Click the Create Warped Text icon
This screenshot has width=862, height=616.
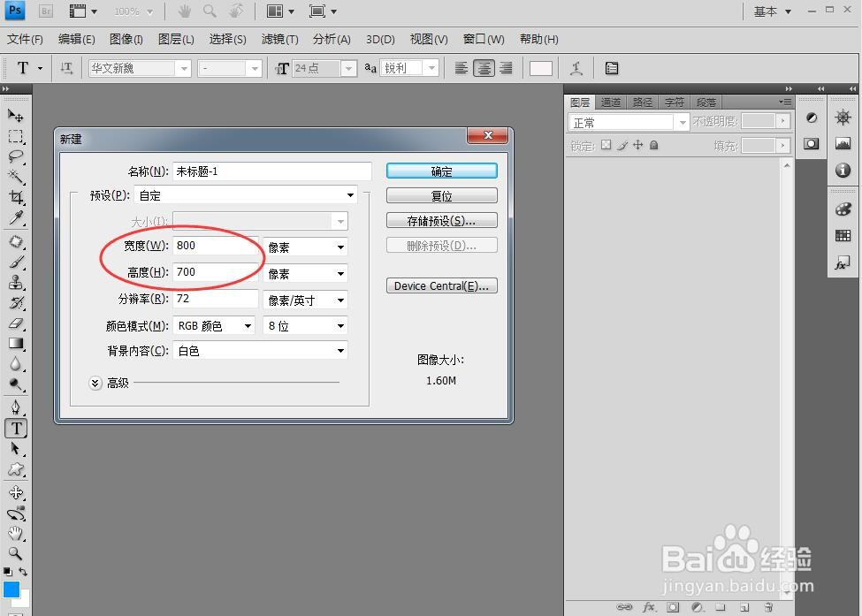576,68
